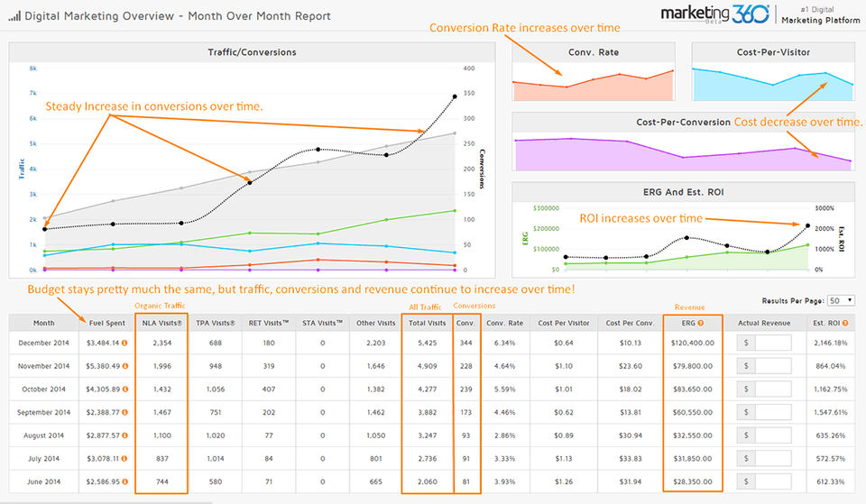Click info icon beside November 2014 fuel spent
Viewport: 866px width, 504px height.
(x=125, y=366)
